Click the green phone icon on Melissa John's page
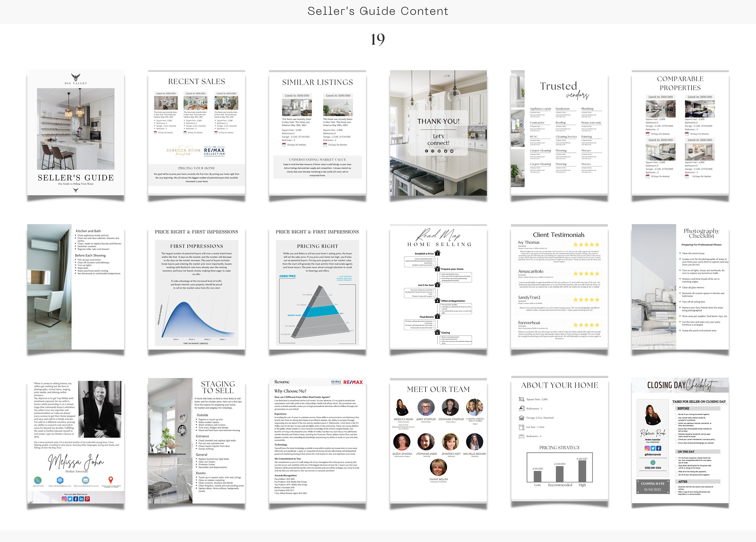Screen dimensions: 756x542 (38, 481)
